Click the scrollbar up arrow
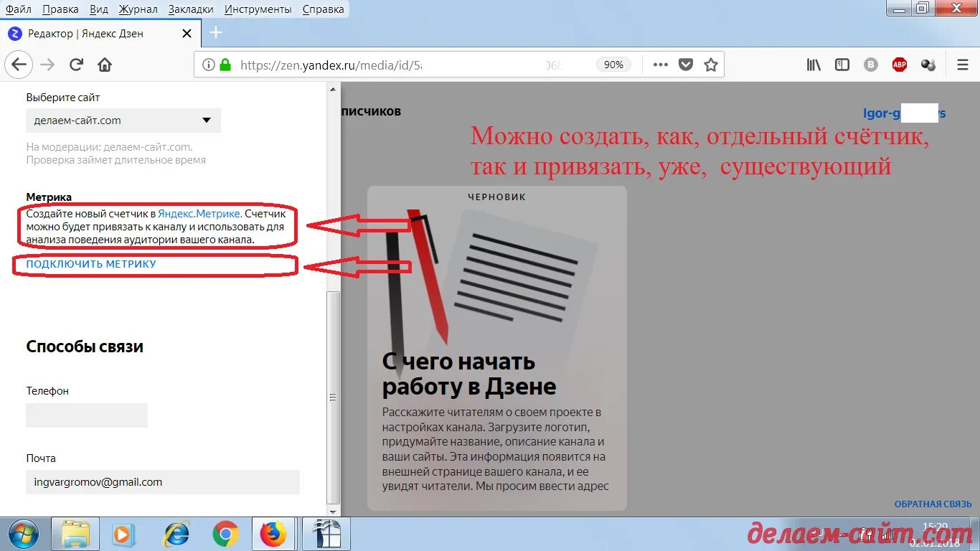Viewport: 980px width, 551px height. (x=332, y=89)
